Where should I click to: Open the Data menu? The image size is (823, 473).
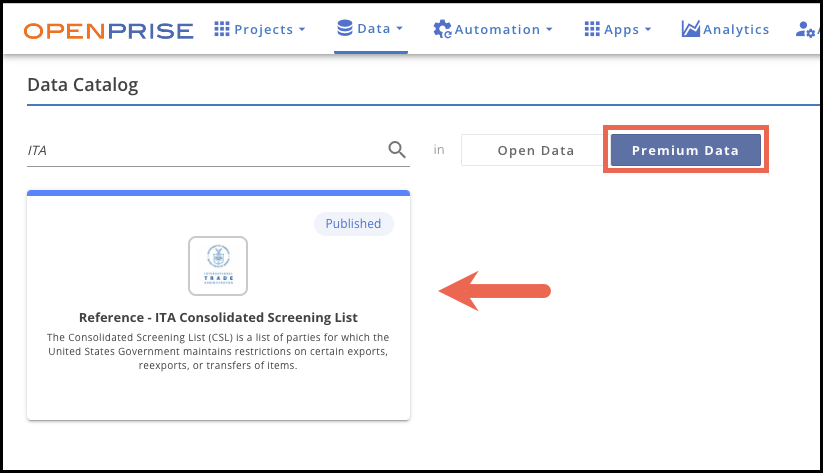[x=371, y=28]
